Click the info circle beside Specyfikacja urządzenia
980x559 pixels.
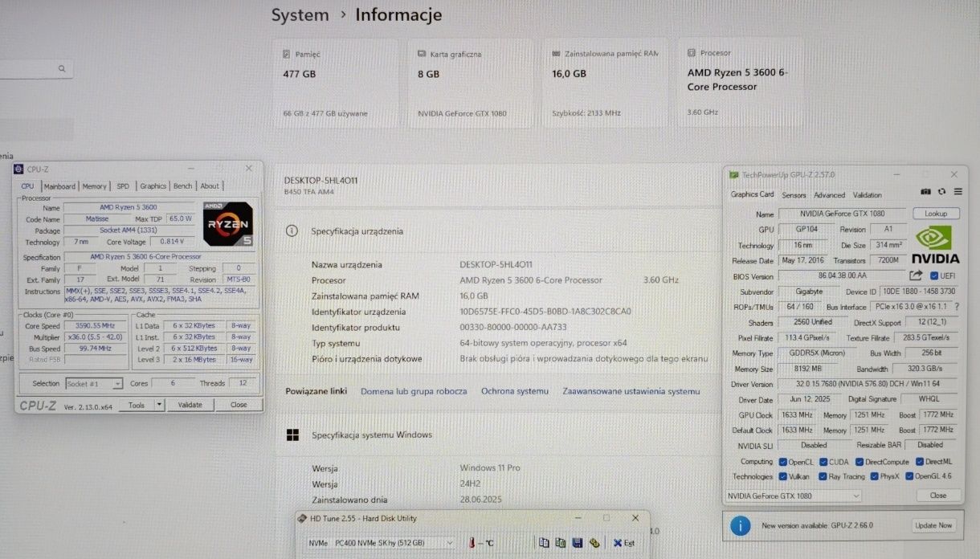coord(292,231)
